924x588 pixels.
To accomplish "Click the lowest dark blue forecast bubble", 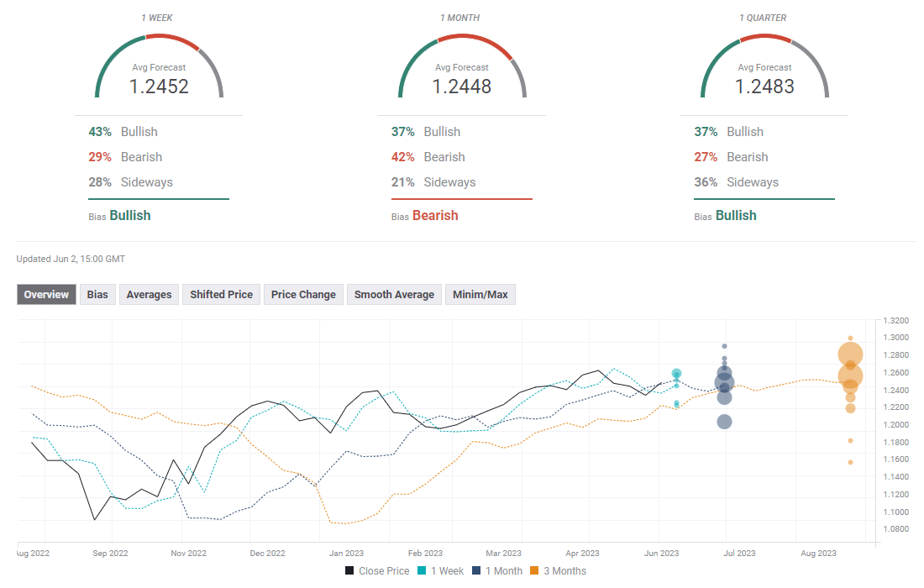I will click(724, 422).
